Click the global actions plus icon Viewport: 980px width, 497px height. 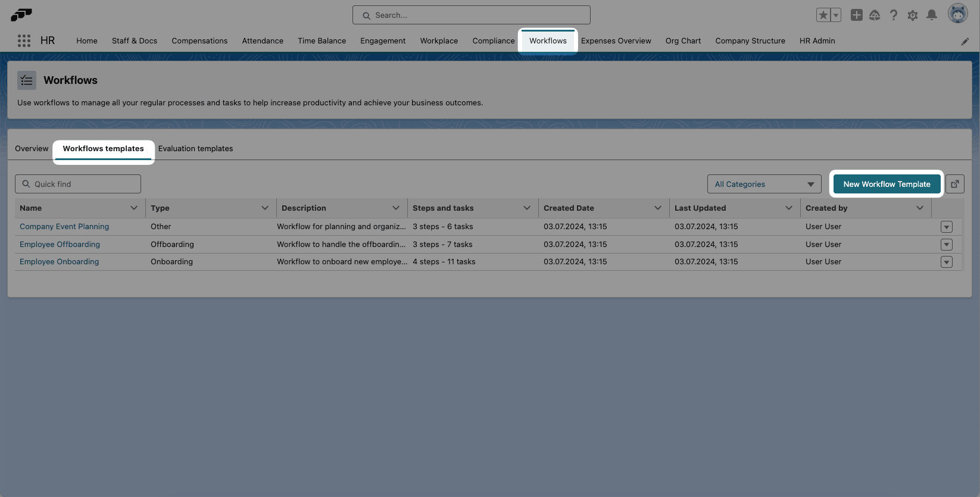click(x=856, y=15)
